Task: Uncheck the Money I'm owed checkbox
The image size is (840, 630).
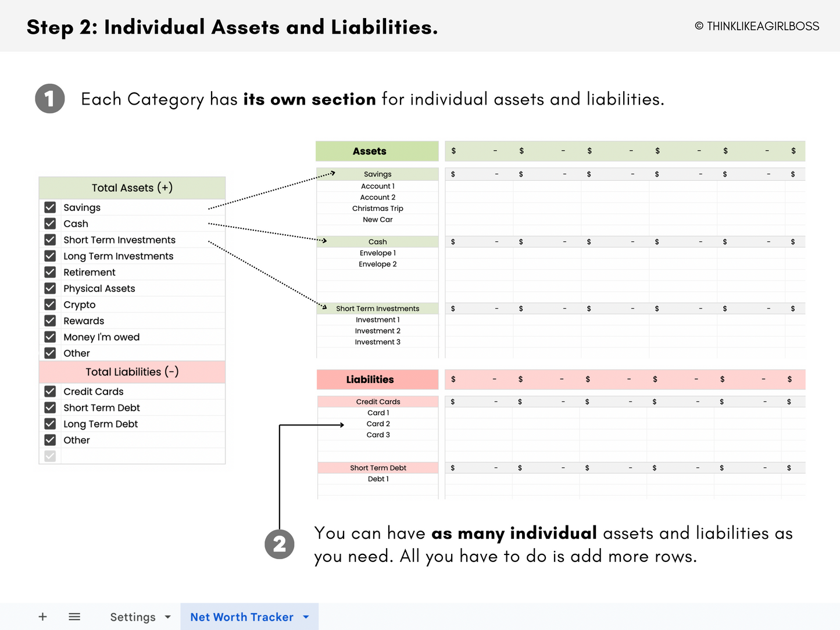Action: (50, 337)
